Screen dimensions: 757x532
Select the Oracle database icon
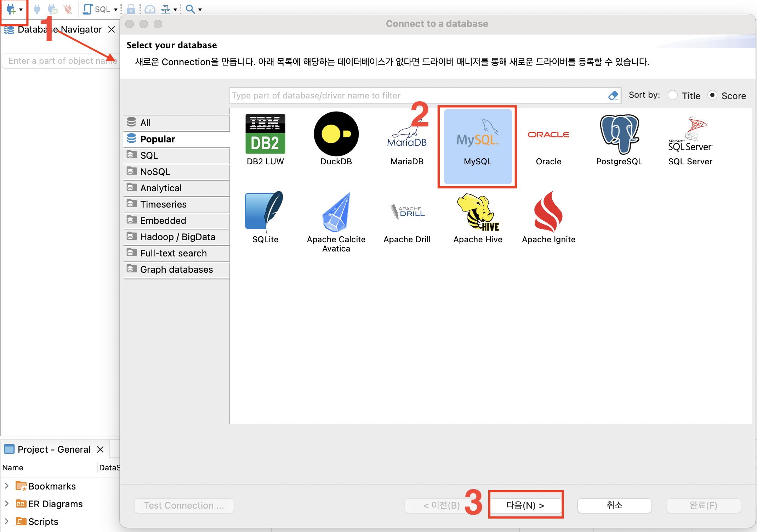[x=548, y=135]
